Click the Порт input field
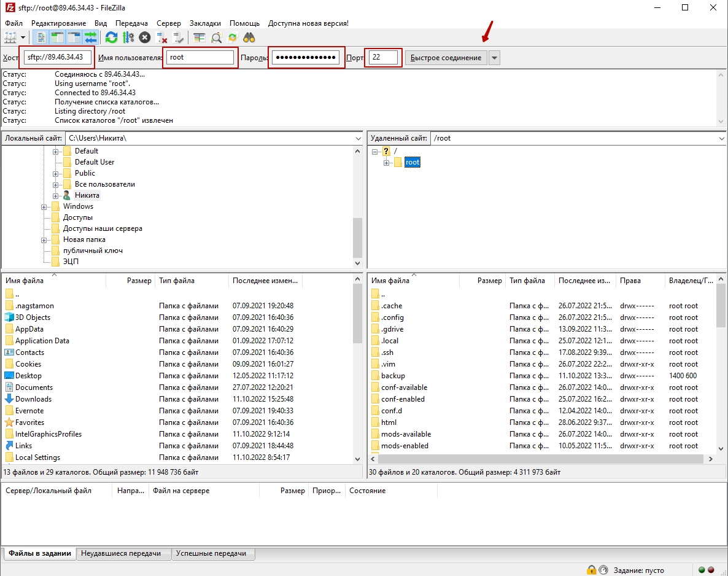Viewport: 728px width, 576px height. coord(383,57)
